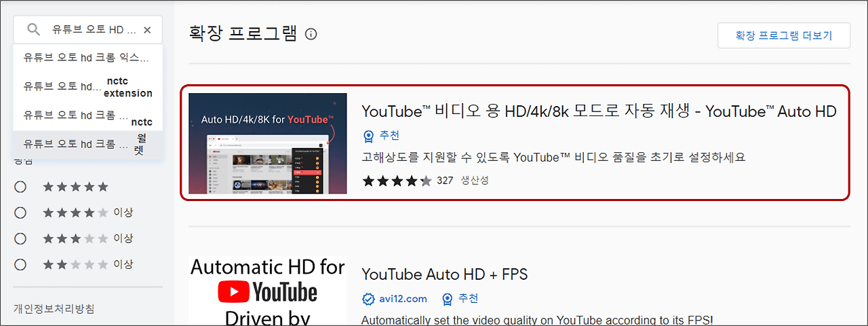Click the description 고해상도를 지원할 수 있도록…

[553, 157]
